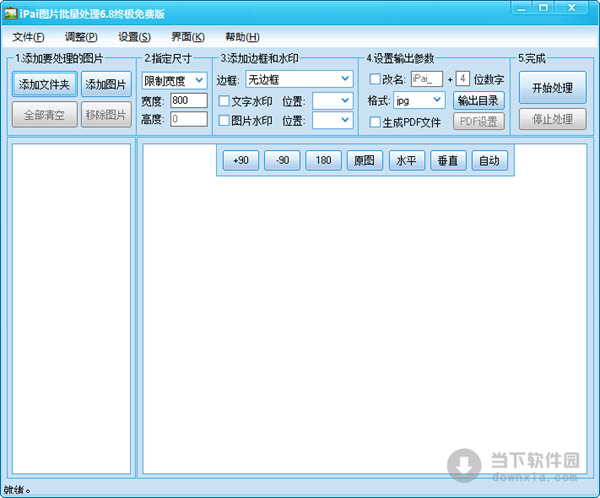
Task: Check the 生成PDF文件 option
Action: pos(375,122)
